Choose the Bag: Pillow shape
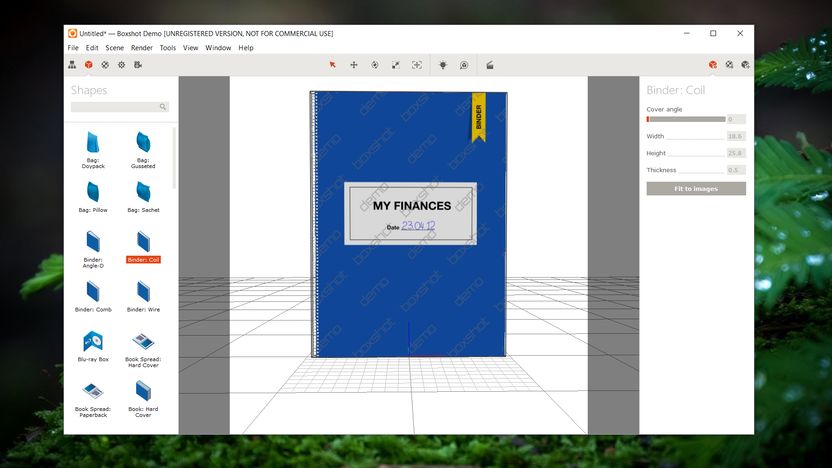 [93, 197]
